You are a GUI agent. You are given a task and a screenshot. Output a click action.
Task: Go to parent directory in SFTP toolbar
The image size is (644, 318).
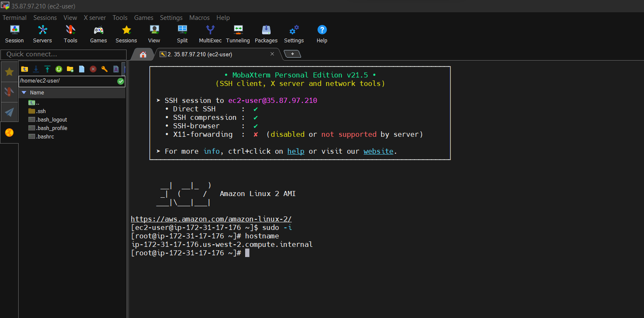click(x=25, y=69)
